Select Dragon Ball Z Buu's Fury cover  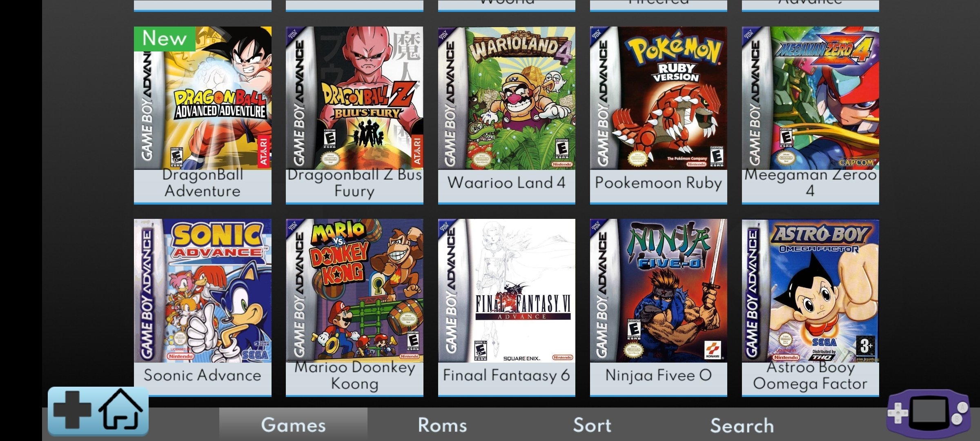click(x=354, y=98)
